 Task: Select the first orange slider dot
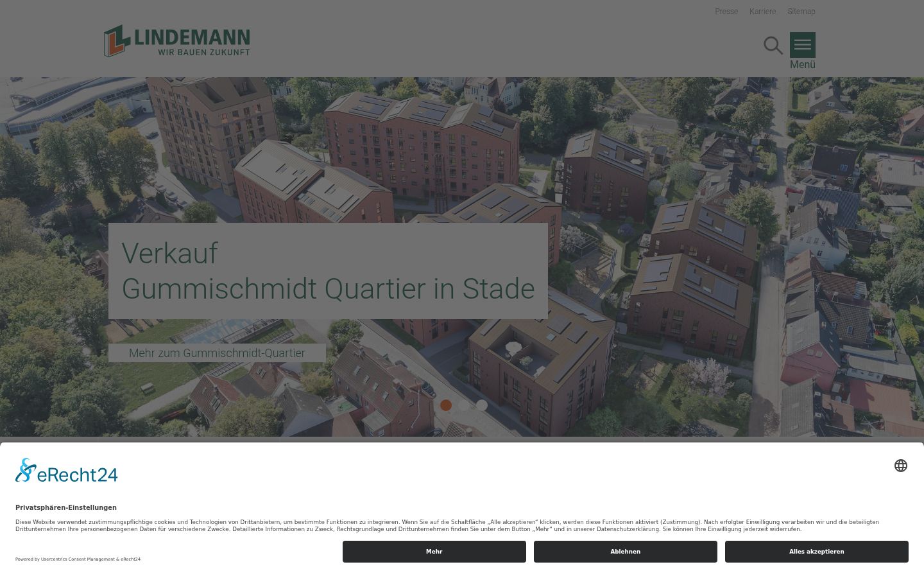click(446, 405)
